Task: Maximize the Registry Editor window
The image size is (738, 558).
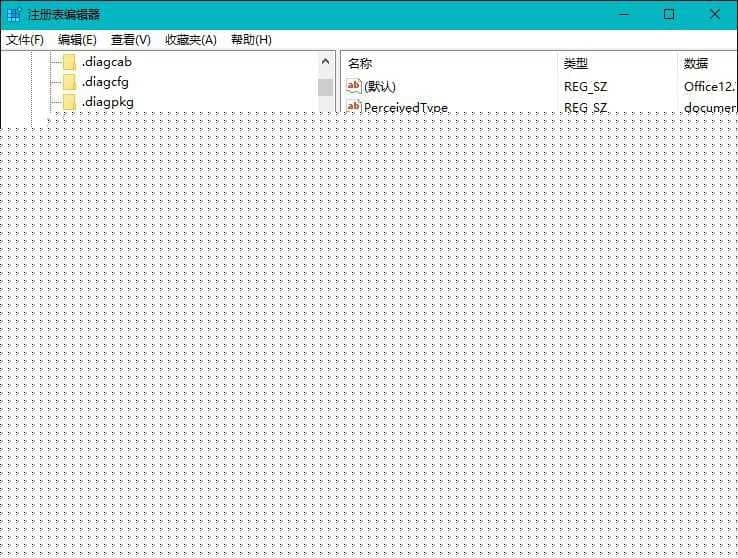Action: [x=669, y=15]
